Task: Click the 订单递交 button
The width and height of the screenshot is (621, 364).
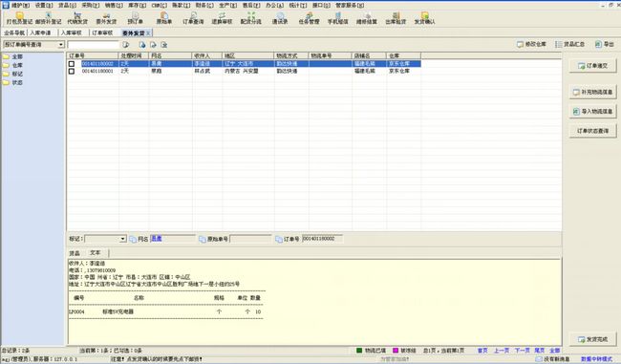Action: [592, 66]
